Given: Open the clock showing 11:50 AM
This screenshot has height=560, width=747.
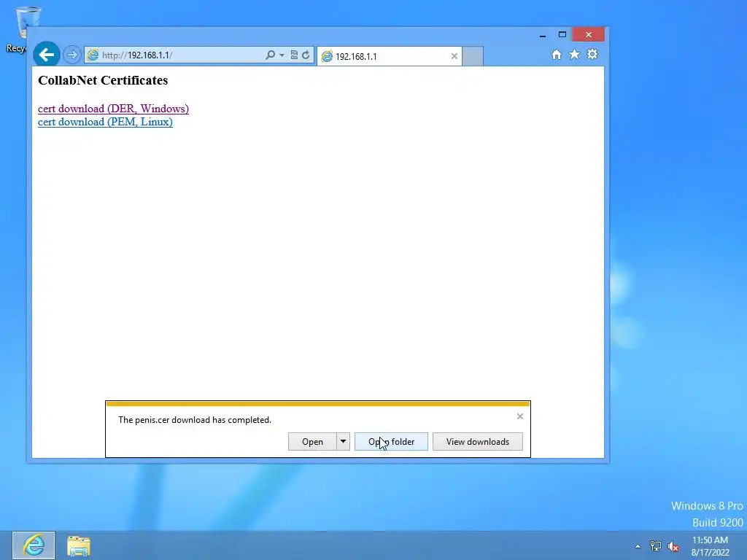Looking at the screenshot, I should tap(710, 545).
